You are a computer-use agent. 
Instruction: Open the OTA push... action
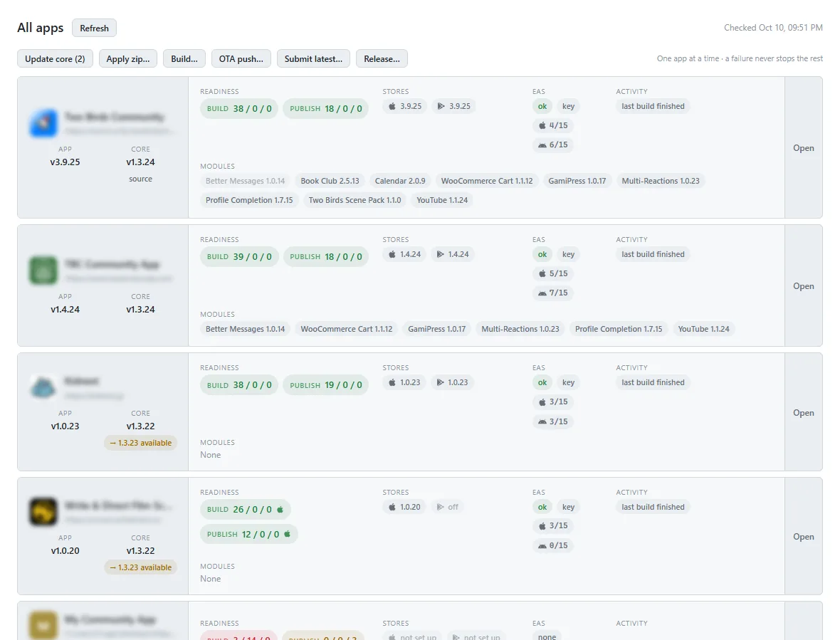pos(241,59)
